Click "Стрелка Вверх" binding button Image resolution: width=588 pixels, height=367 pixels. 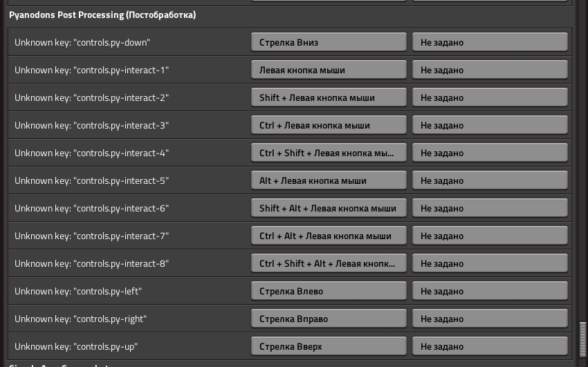(x=329, y=346)
